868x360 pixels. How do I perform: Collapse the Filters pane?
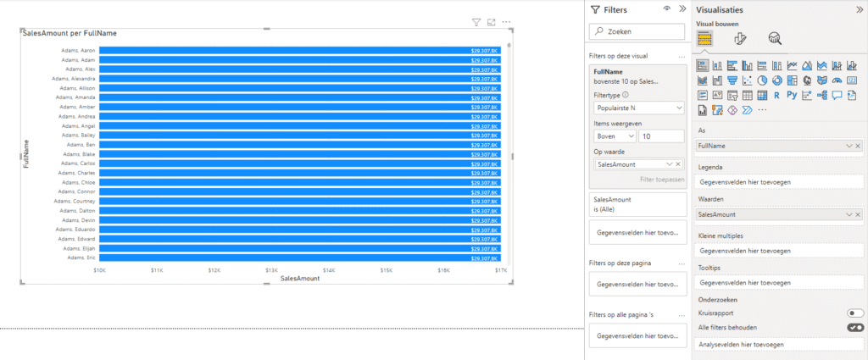click(x=682, y=8)
